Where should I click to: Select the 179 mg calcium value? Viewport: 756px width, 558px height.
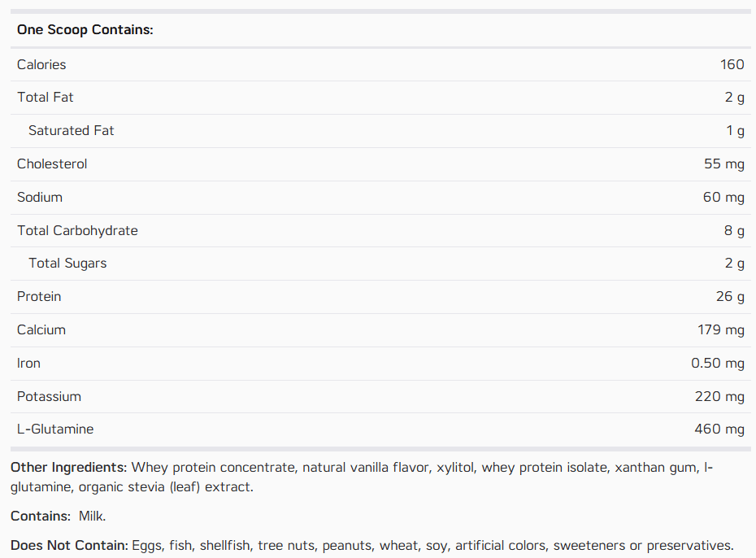click(721, 330)
